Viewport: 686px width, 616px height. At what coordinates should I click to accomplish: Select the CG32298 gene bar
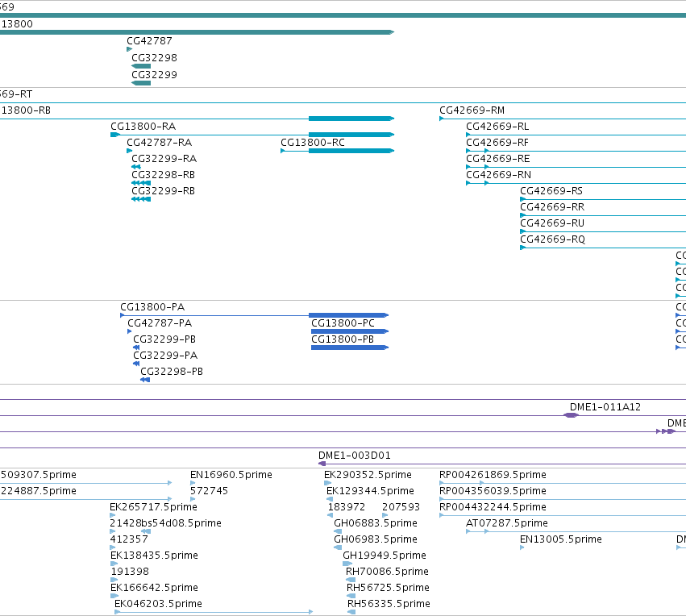[x=141, y=66]
